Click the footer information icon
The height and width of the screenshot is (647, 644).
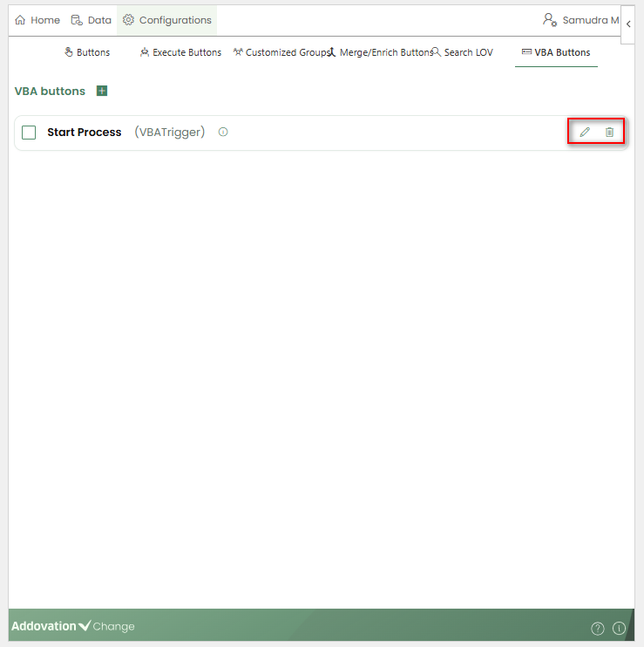coord(620,628)
